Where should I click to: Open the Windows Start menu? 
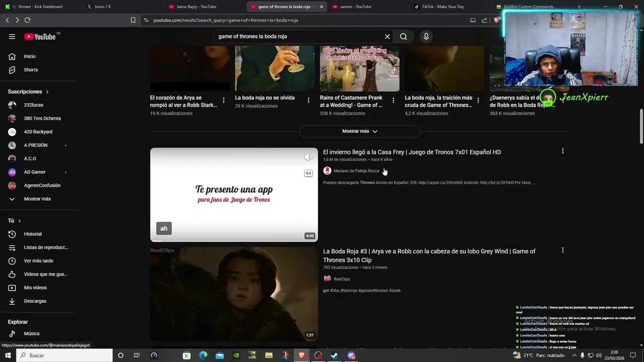point(8,355)
